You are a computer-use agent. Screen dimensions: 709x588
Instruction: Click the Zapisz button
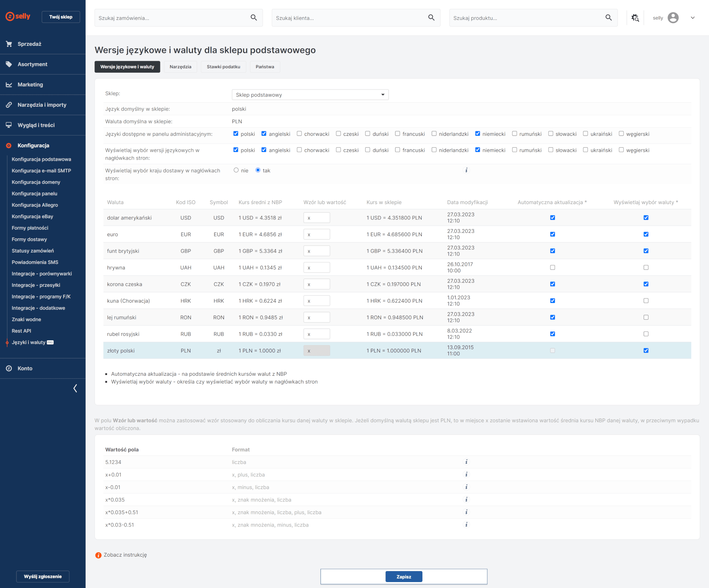click(x=404, y=576)
